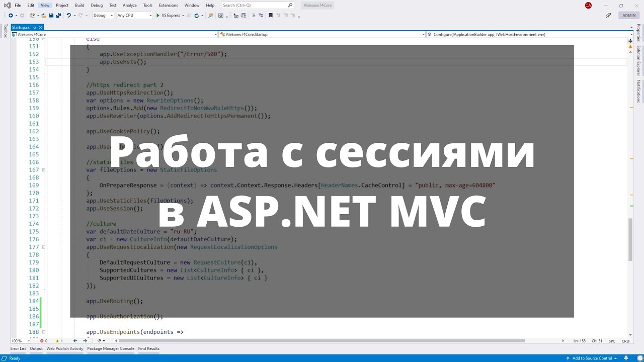Open the View menu
The height and width of the screenshot is (362, 644).
coord(45,6)
